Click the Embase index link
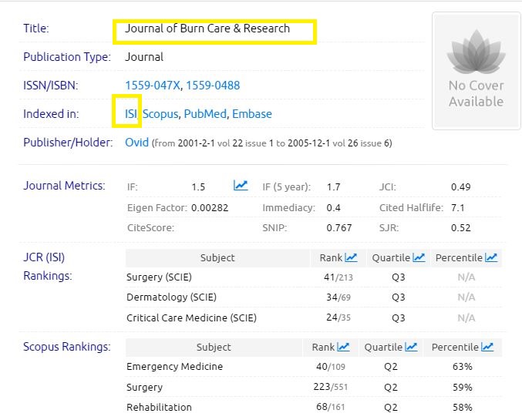This screenshot has height=420, width=522. point(252,114)
